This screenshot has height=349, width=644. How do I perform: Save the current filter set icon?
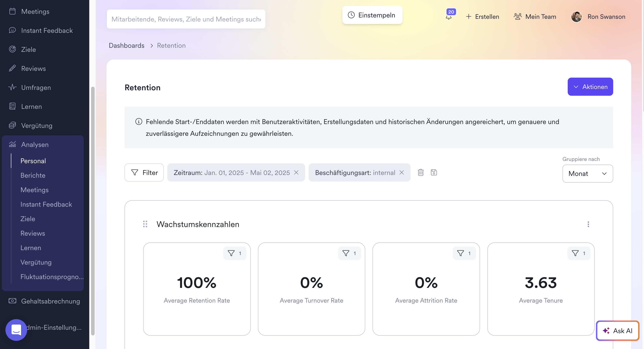[x=434, y=172]
